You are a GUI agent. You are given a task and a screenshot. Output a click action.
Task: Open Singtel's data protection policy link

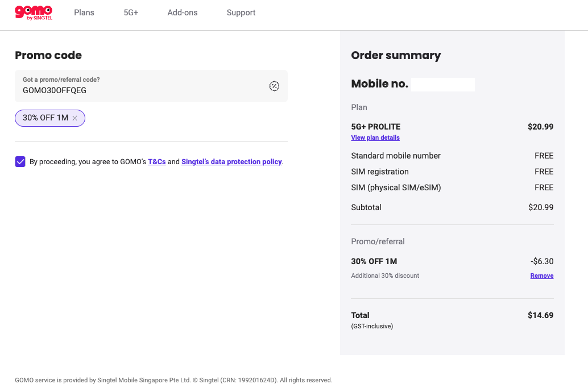click(x=231, y=162)
